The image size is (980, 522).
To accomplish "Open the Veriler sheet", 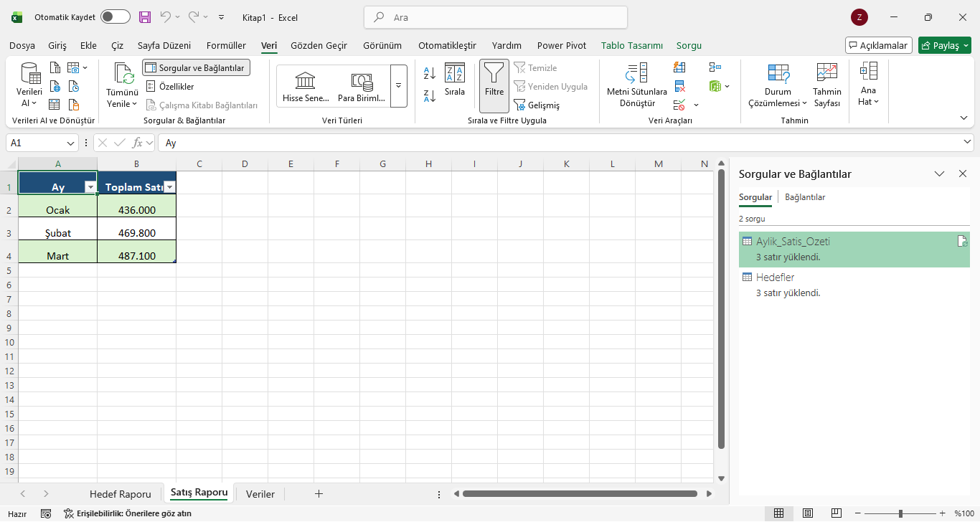I will tap(260, 494).
